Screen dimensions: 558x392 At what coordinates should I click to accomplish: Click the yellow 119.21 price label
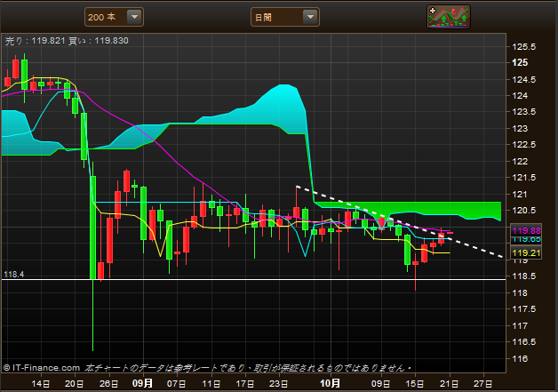point(526,253)
